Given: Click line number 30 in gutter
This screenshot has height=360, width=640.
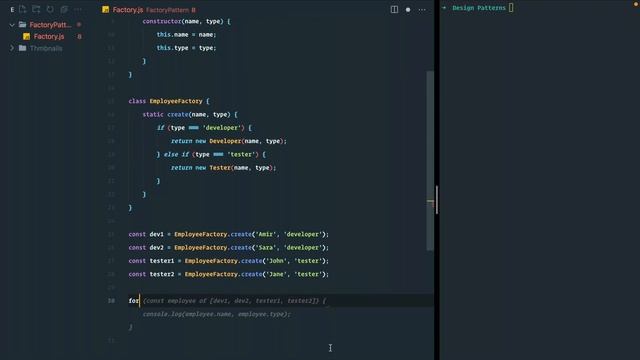Looking at the screenshot, I should click(x=111, y=301).
